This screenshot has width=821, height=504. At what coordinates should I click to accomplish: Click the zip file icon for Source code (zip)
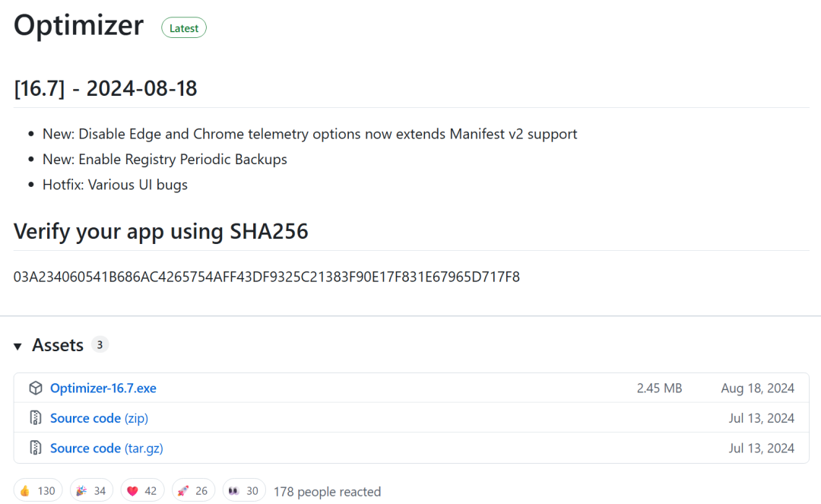35,418
